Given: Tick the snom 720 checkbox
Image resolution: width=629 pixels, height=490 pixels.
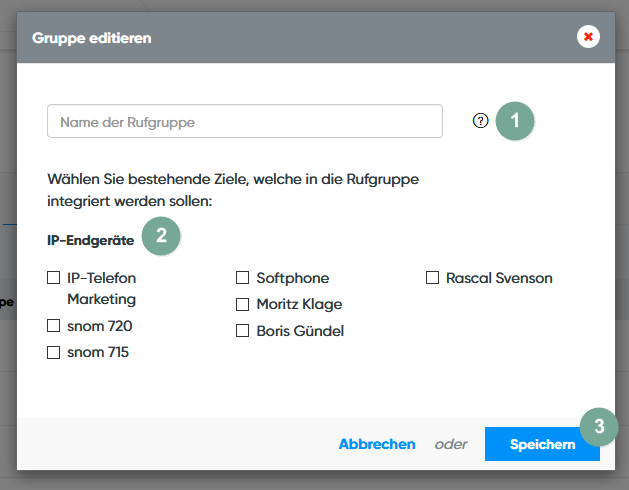Looking at the screenshot, I should coord(54,325).
